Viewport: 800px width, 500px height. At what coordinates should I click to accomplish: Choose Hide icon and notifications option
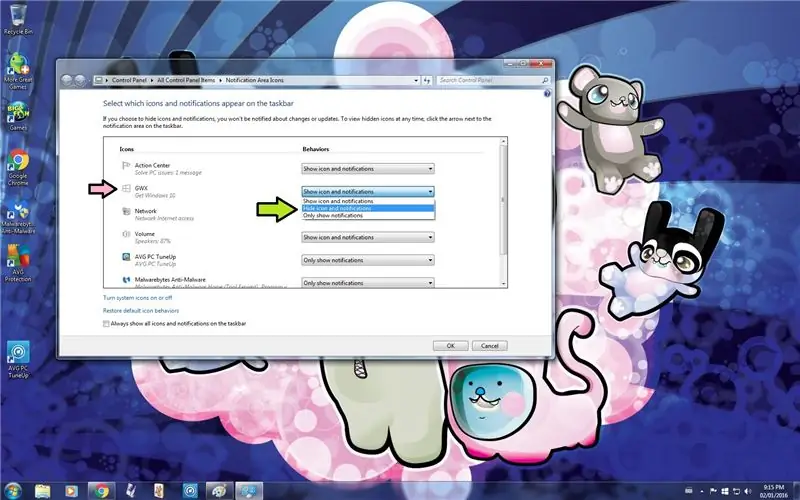368,208
